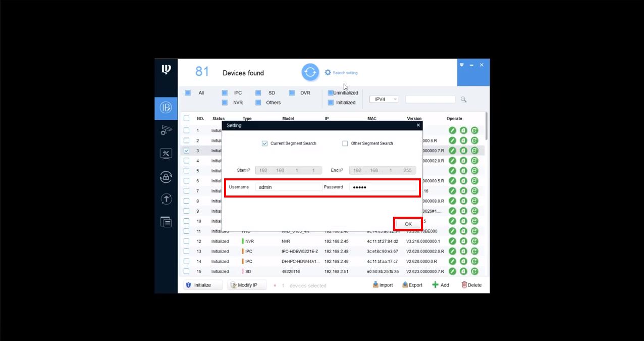644x341 pixels.
Task: Toggle the All device filter checkbox
Action: point(187,92)
